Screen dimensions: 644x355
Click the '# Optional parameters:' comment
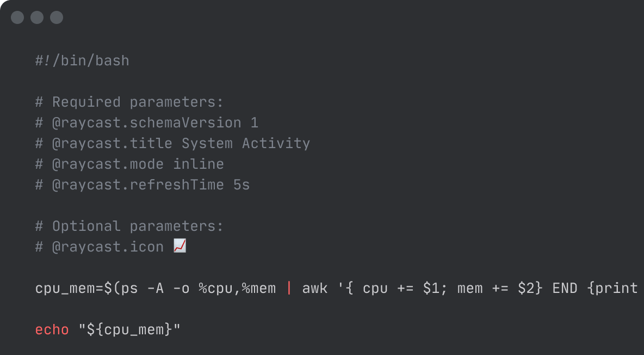point(129,227)
